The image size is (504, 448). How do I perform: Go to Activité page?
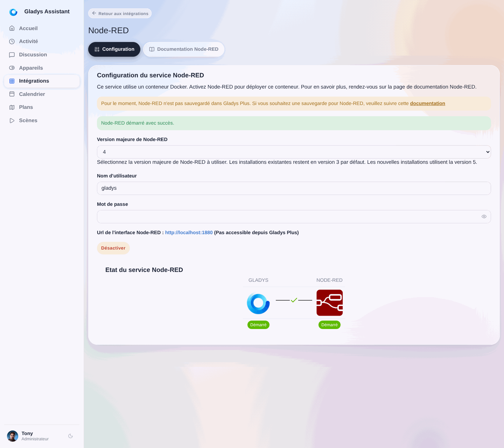point(42,41)
